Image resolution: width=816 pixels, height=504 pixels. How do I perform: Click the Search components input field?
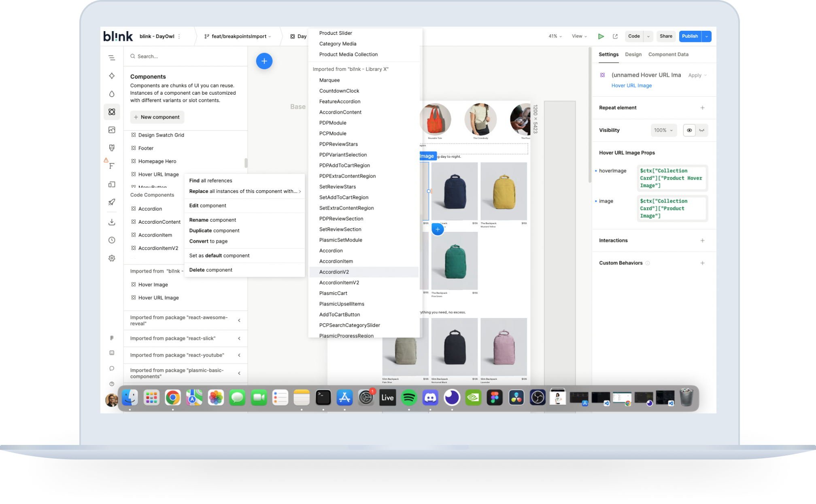[185, 57]
